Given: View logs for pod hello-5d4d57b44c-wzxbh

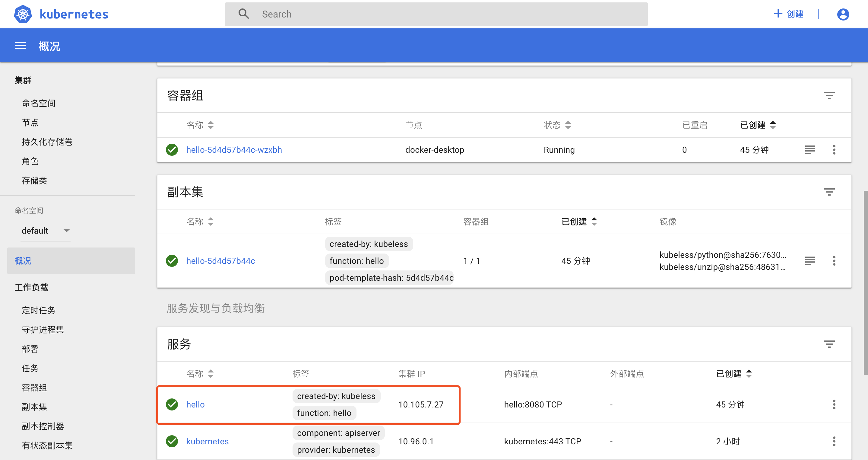Looking at the screenshot, I should pyautogui.click(x=810, y=150).
